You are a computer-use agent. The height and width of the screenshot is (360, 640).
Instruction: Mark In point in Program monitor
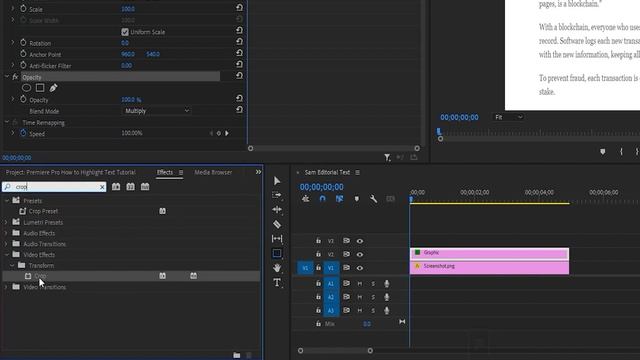point(621,151)
